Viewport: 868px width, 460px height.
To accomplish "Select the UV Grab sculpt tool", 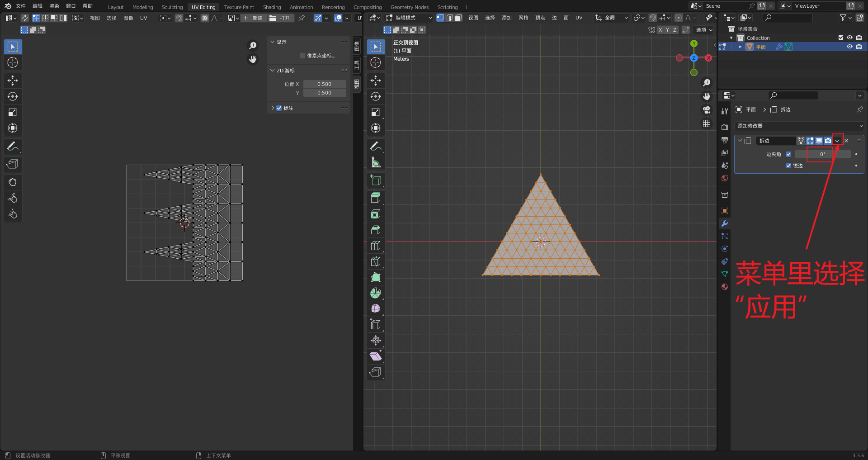I will [13, 182].
